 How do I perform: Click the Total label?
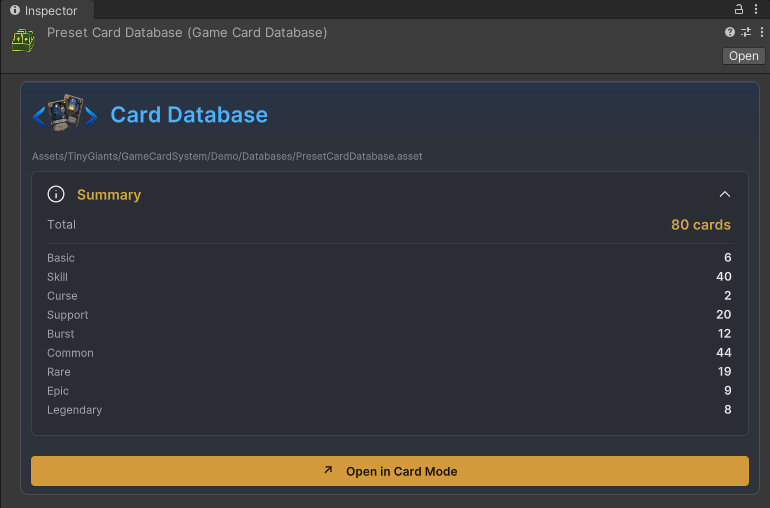[61, 225]
